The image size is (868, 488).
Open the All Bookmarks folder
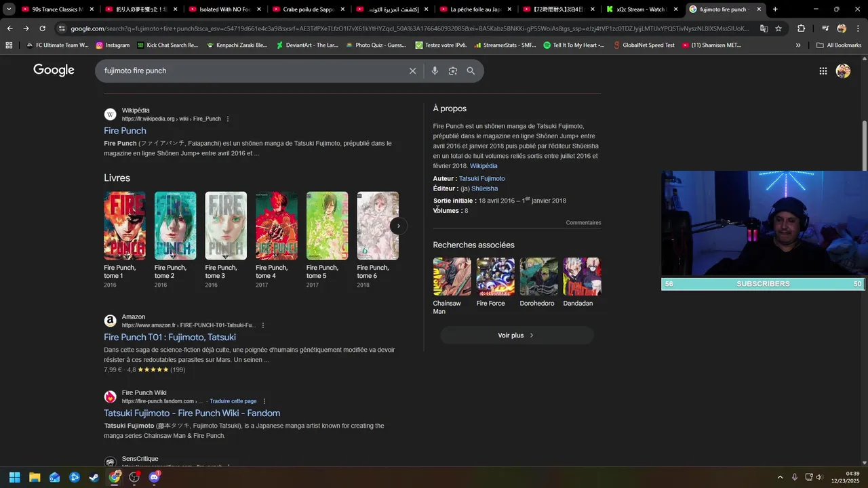[x=839, y=45]
